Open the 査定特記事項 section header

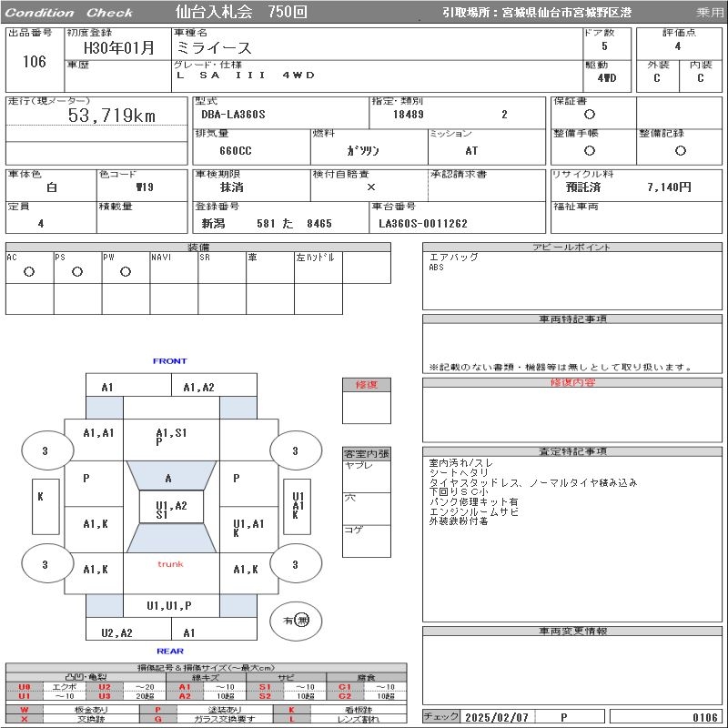coord(572,451)
